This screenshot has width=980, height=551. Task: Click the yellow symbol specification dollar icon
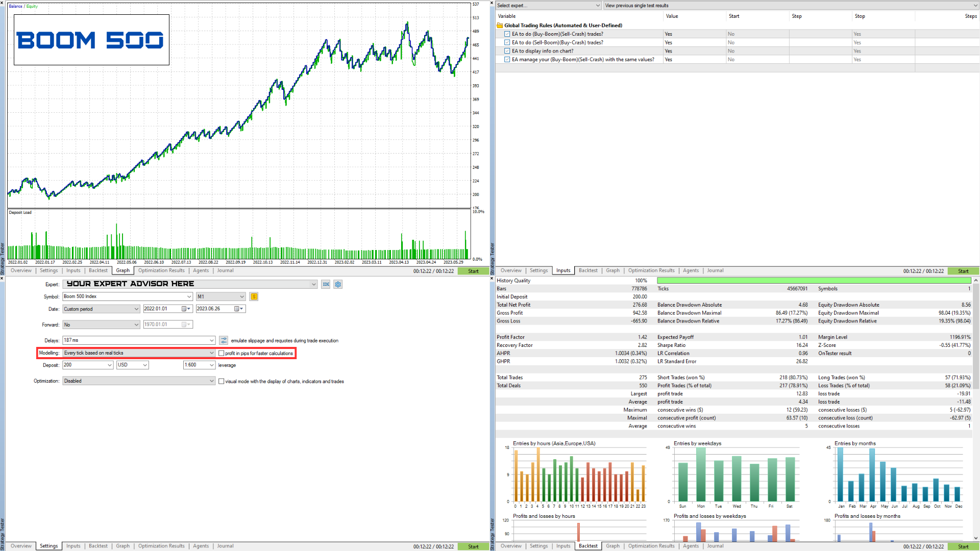point(254,296)
